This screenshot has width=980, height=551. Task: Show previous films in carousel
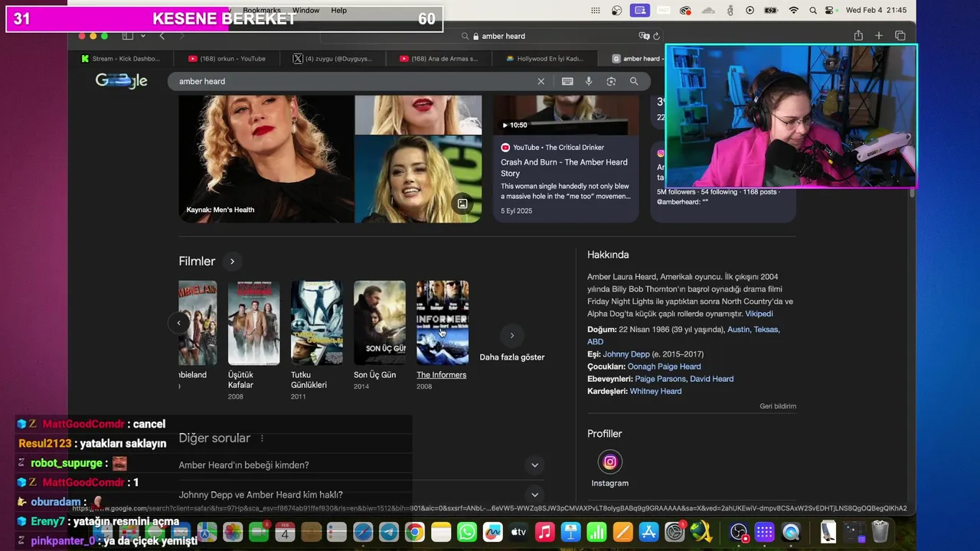(178, 323)
